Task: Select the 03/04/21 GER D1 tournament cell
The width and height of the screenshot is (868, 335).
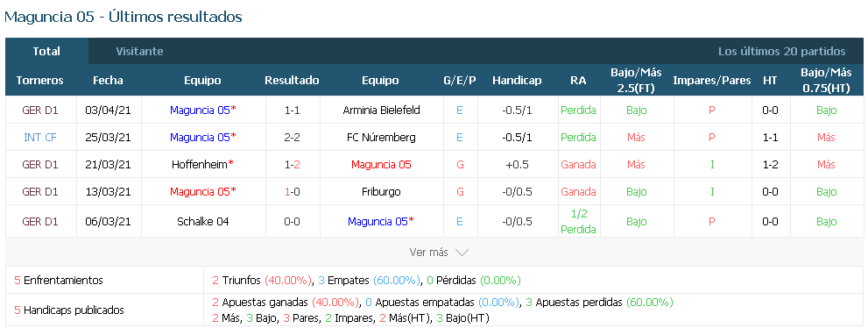Action: 40,110
